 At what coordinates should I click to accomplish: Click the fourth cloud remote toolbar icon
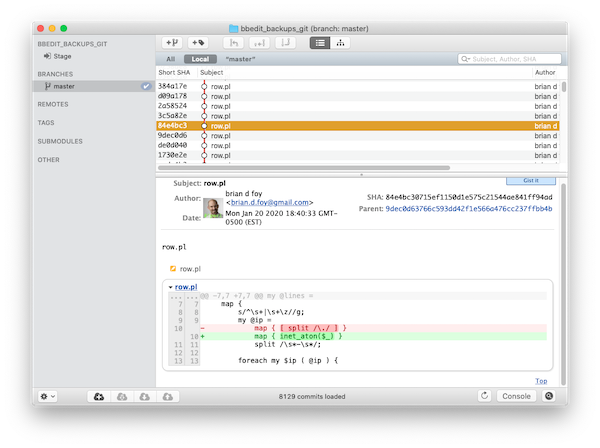(x=168, y=397)
